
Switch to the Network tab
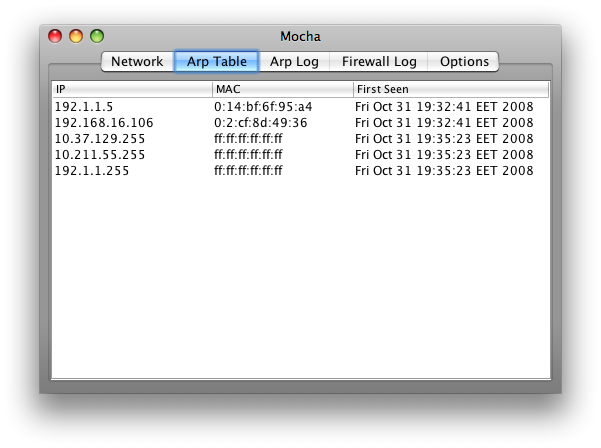(x=137, y=62)
